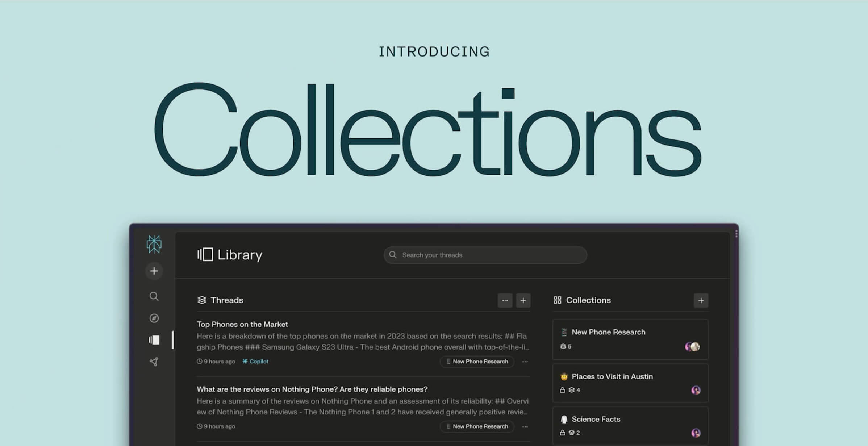Open search via the magnifier icon in sidebar
This screenshot has width=868, height=446.
pyautogui.click(x=154, y=296)
